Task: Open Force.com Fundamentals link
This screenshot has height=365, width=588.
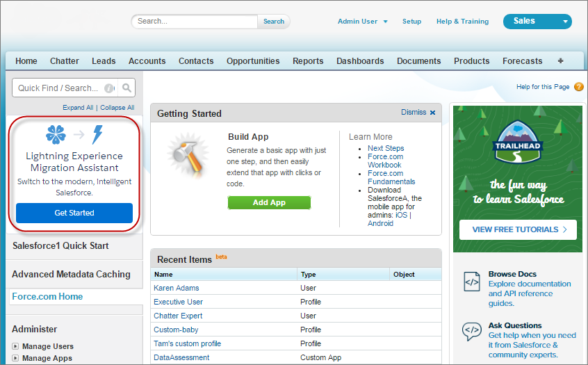Action: pyautogui.click(x=391, y=177)
